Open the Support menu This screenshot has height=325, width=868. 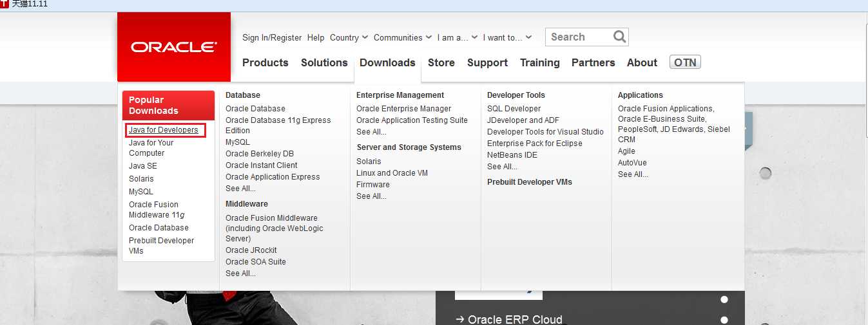click(x=487, y=62)
